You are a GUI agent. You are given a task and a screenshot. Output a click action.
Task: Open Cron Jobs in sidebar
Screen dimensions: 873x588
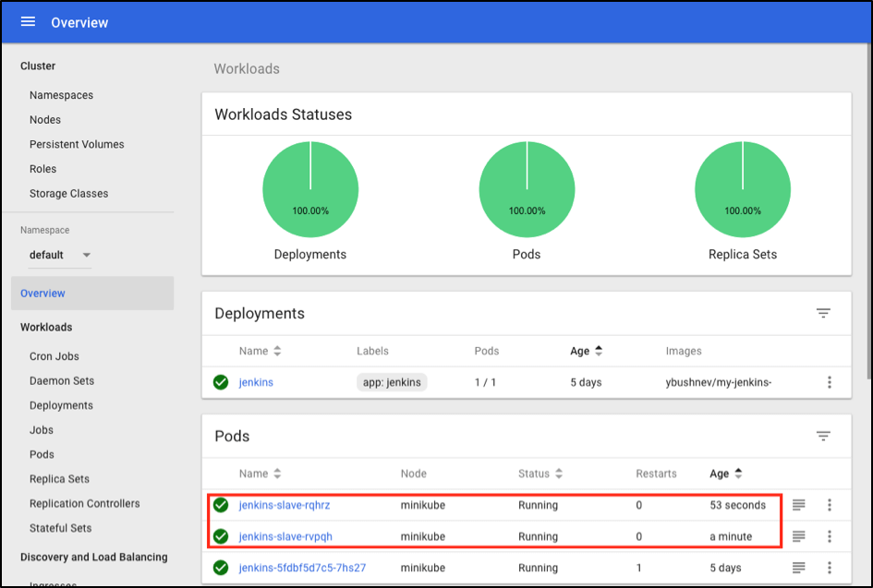point(54,356)
